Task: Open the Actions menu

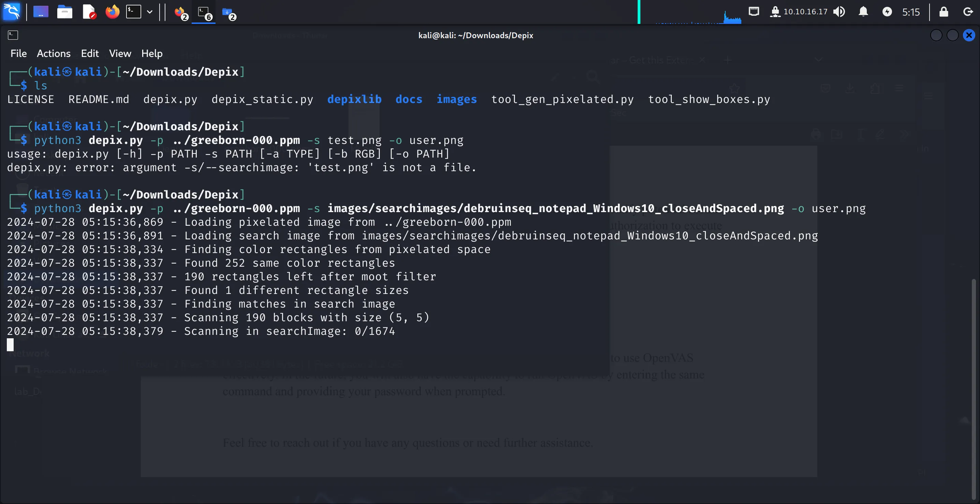Action: (x=54, y=53)
